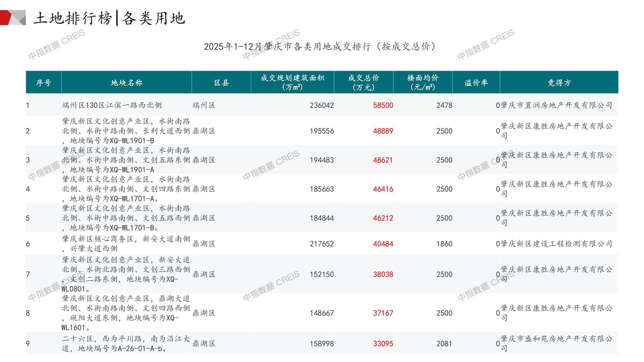Viewport: 644px width, 362px height.
Task: Click the 成交总价 (万元) column header
Action: point(363,82)
